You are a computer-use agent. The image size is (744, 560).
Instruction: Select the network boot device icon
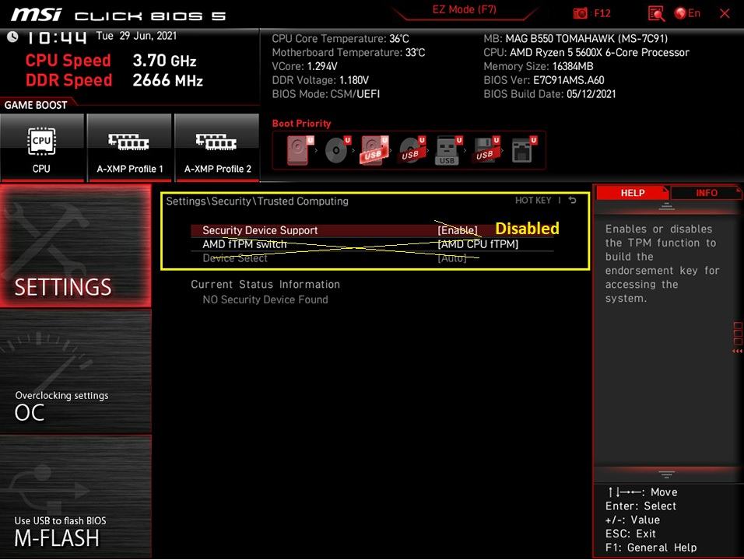click(523, 150)
